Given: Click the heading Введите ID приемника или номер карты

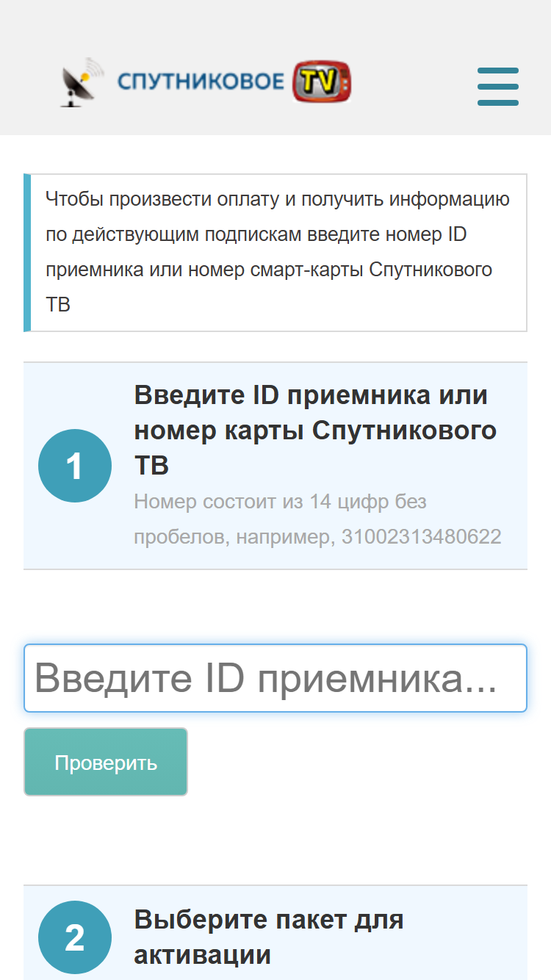Looking at the screenshot, I should coord(315,430).
